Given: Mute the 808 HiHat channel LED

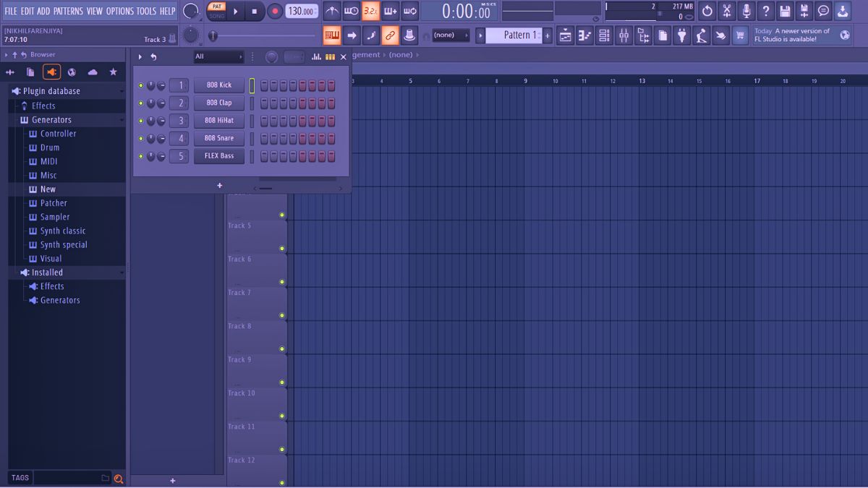Looking at the screenshot, I should click(x=141, y=121).
